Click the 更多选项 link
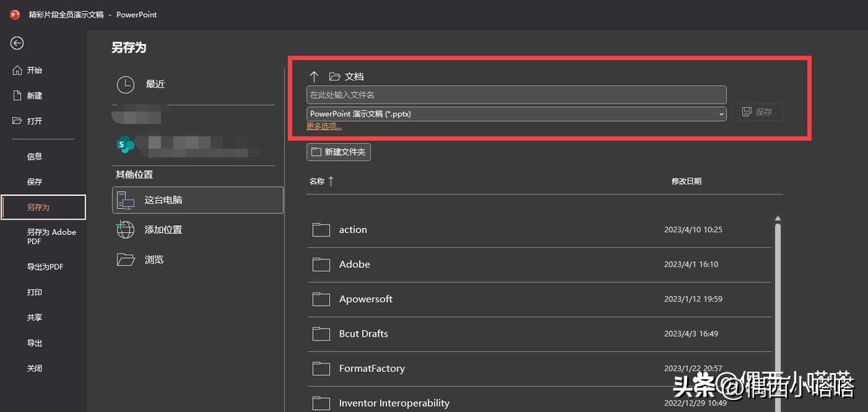The width and height of the screenshot is (868, 412). [x=324, y=127]
